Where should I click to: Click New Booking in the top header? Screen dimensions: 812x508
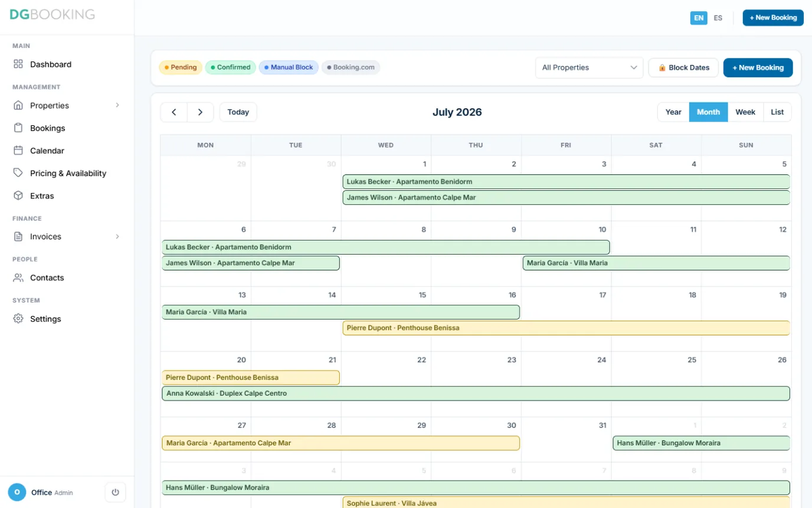pos(773,18)
